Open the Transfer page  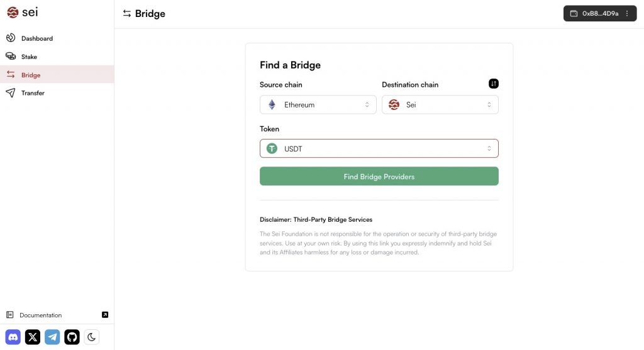[x=33, y=93]
